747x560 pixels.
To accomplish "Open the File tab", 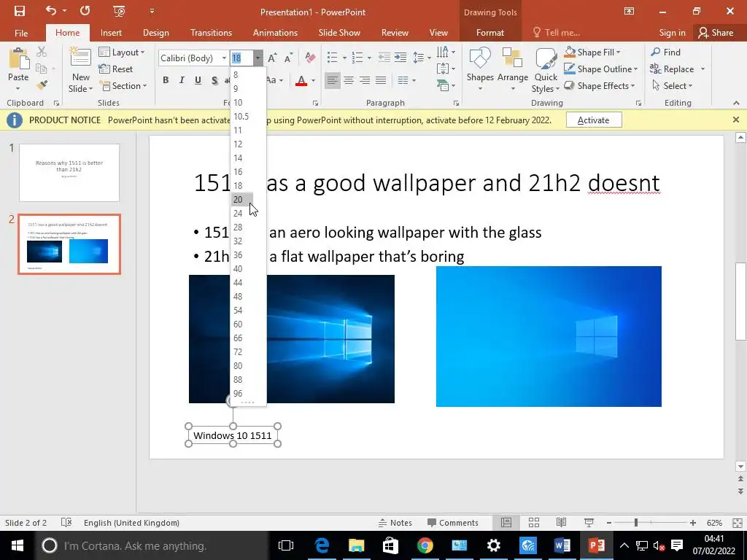I will point(21,33).
